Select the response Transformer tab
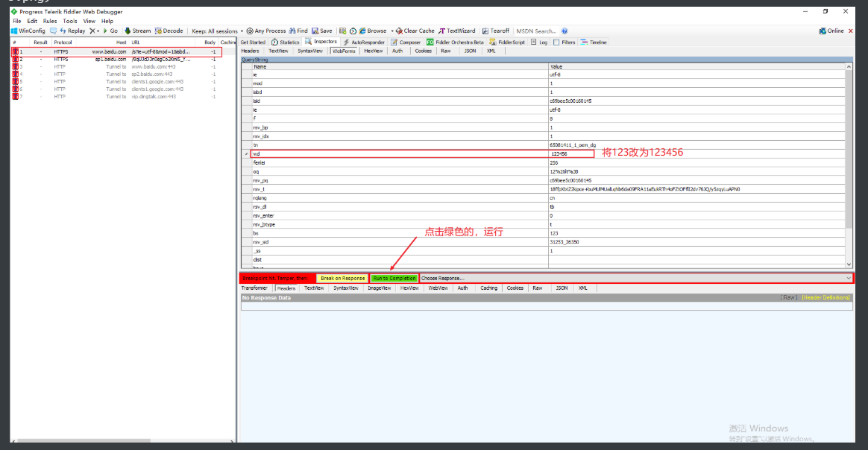Screen dimensions: 868x450 point(254,288)
